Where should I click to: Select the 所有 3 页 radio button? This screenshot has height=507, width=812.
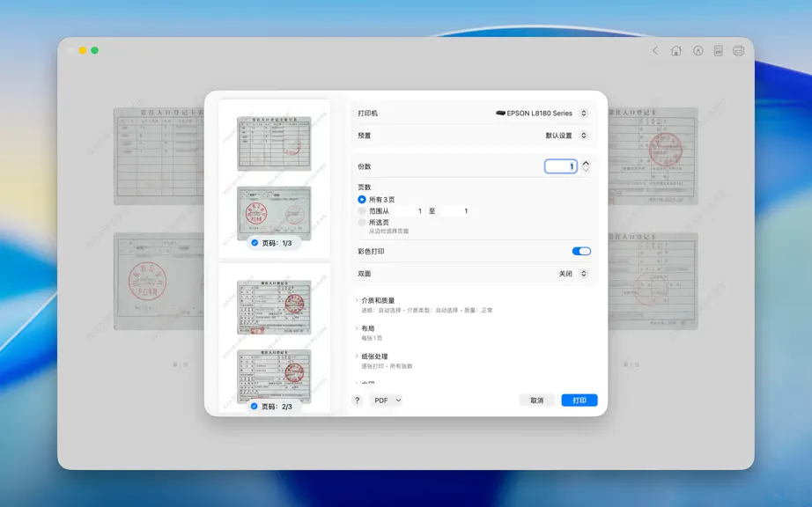coord(362,200)
